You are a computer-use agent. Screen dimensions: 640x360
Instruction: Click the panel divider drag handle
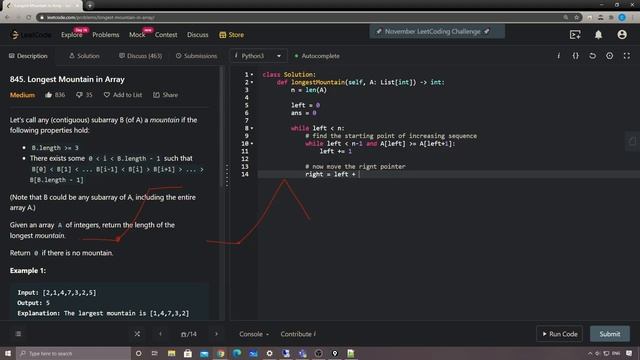click(x=227, y=176)
